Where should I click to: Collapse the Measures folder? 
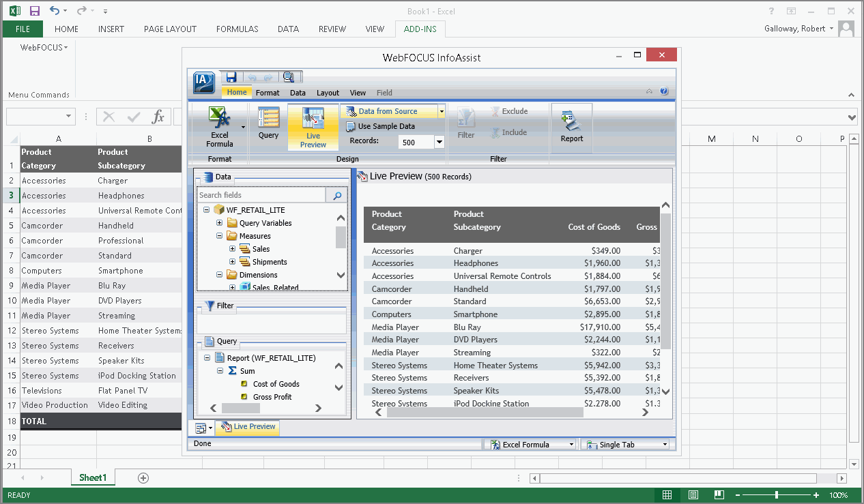coord(220,236)
